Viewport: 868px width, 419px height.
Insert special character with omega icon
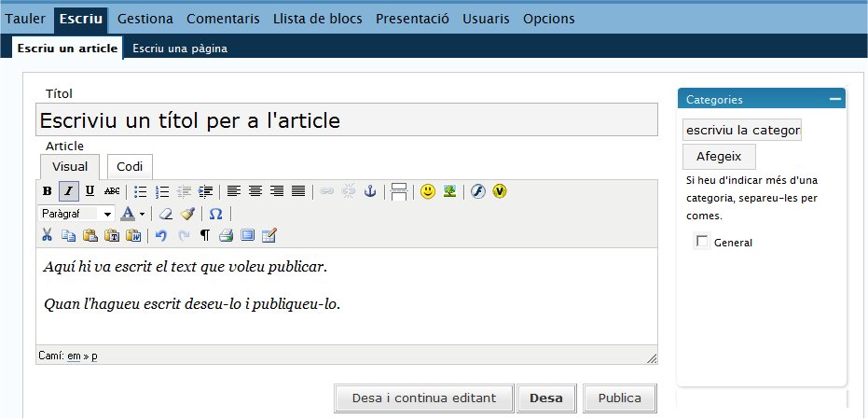click(x=215, y=214)
